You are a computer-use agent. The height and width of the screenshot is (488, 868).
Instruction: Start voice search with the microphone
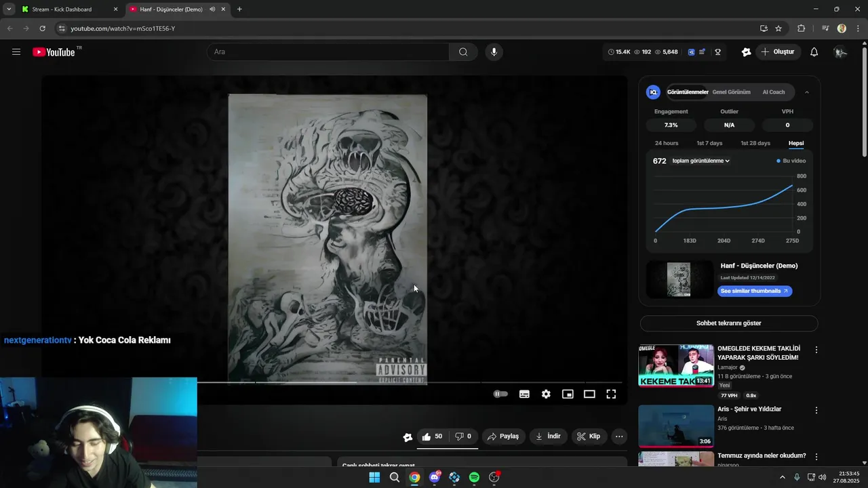tap(494, 52)
